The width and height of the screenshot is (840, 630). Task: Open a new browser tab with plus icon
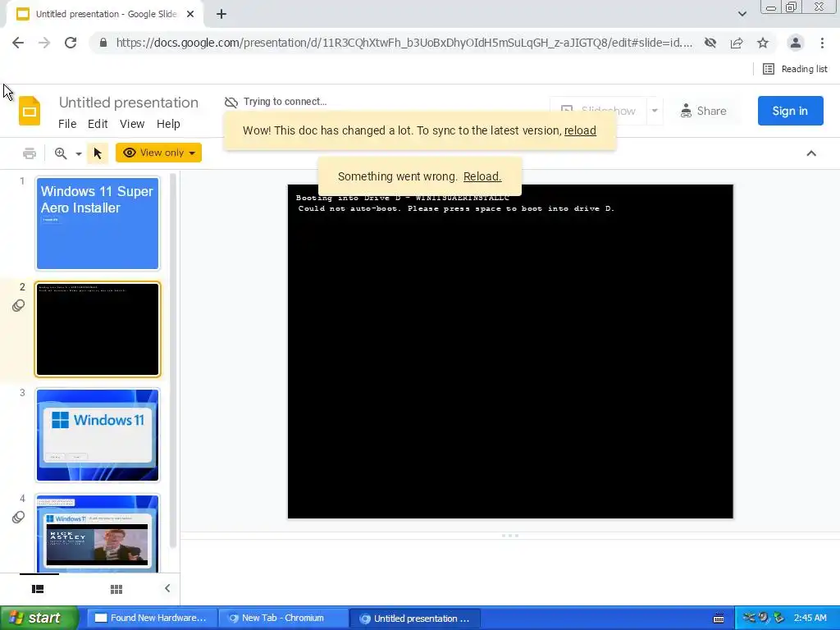(x=221, y=14)
